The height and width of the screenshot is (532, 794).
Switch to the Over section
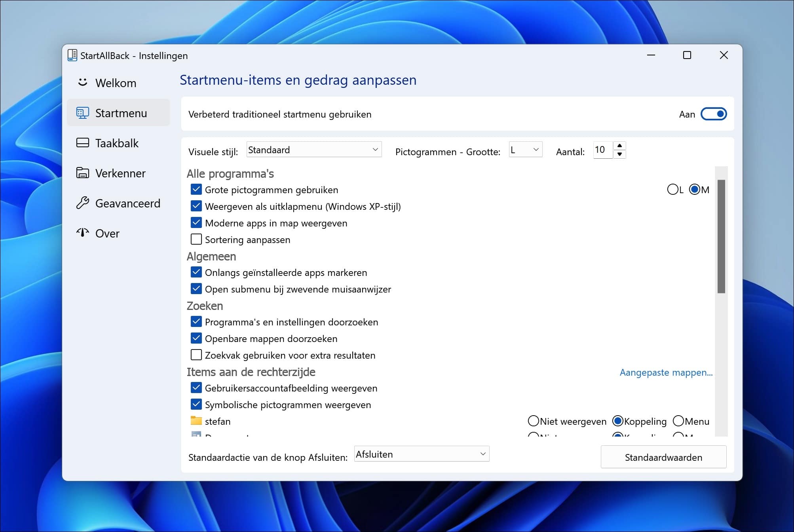107,233
